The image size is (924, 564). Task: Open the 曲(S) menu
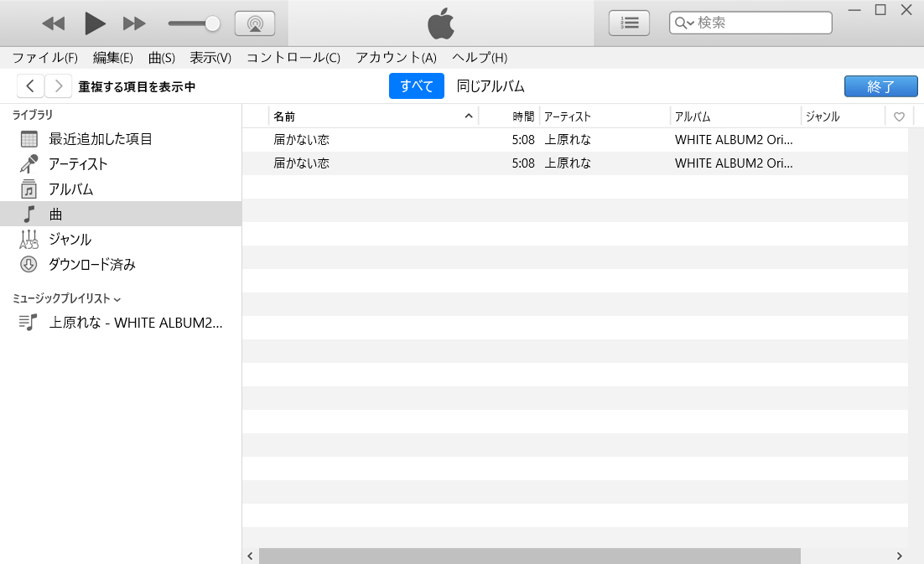[162, 58]
